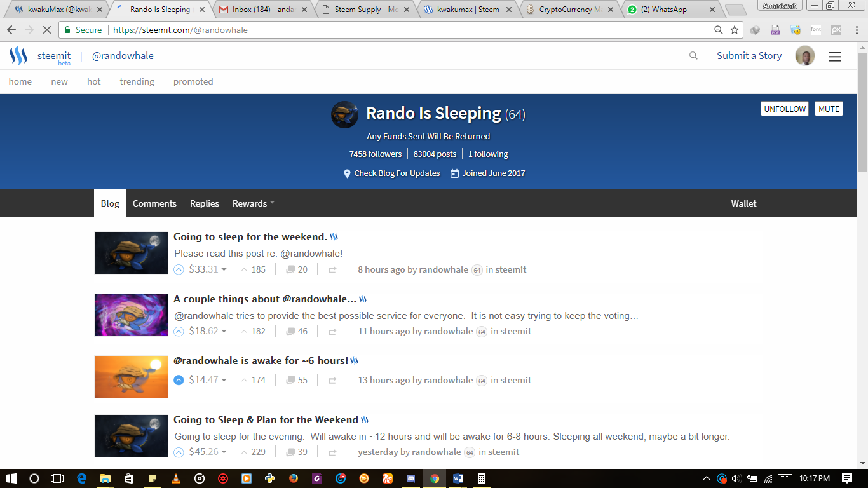Show voters list with 182 votes
This screenshot has width=868, height=488.
tap(253, 331)
